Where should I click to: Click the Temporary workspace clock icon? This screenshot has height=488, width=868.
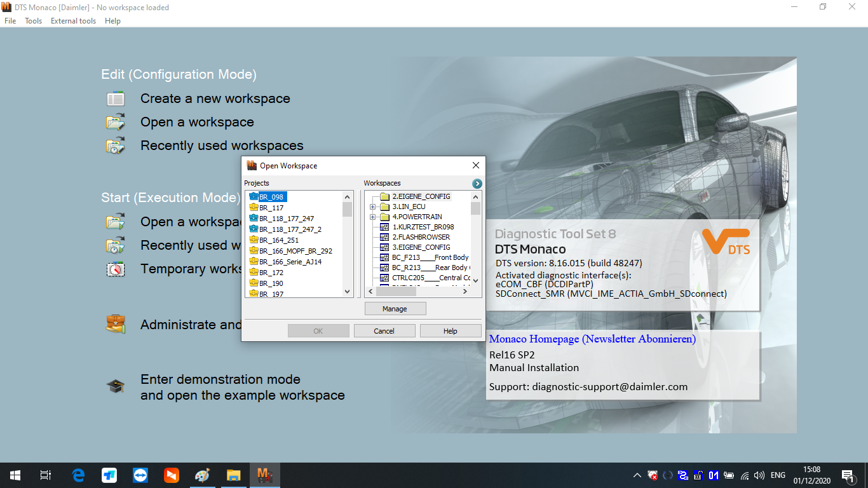click(115, 269)
